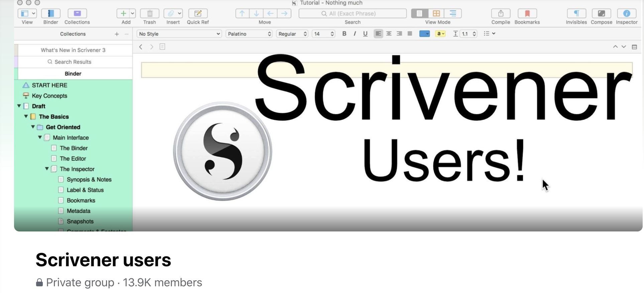Click the Compose toolbar icon
The image size is (644, 293).
pos(602,13)
